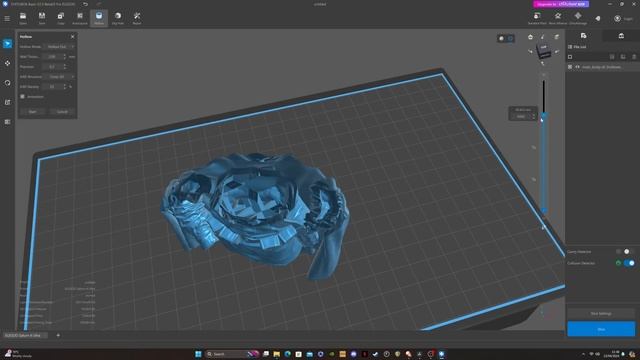Toggle the select-all checkbox in File List
The image size is (640, 360).
[570, 57]
